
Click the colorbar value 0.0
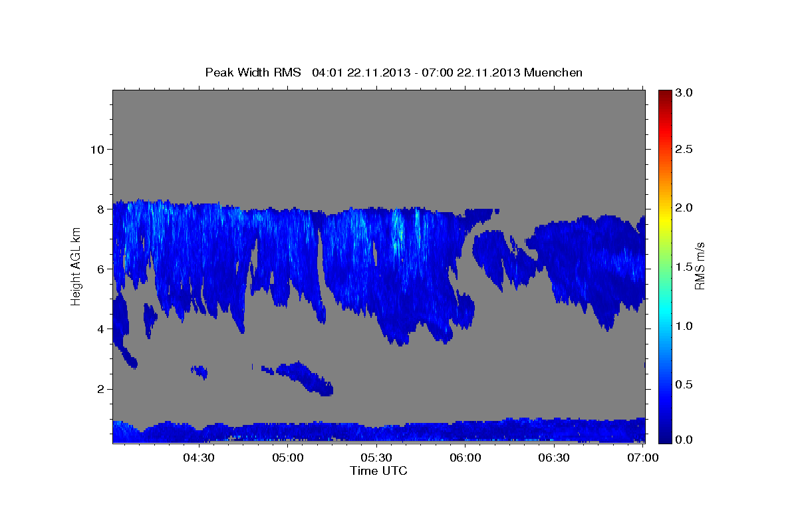[684, 439]
